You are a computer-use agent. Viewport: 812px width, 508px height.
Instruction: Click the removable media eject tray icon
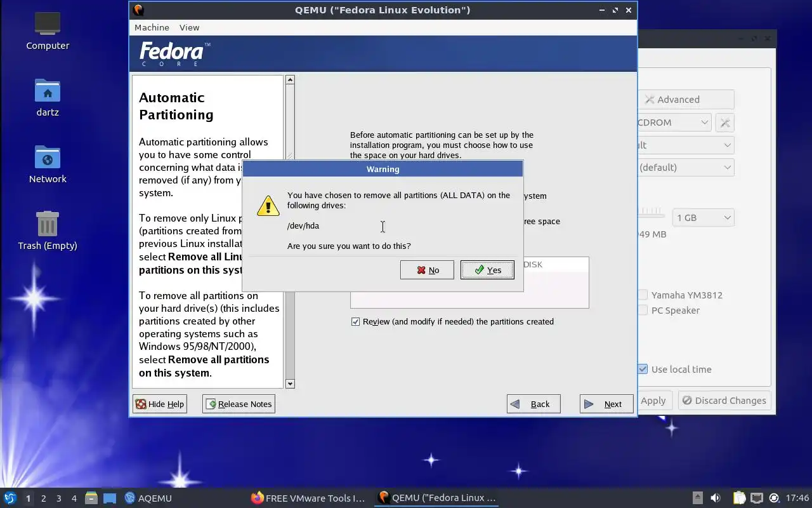point(697,498)
